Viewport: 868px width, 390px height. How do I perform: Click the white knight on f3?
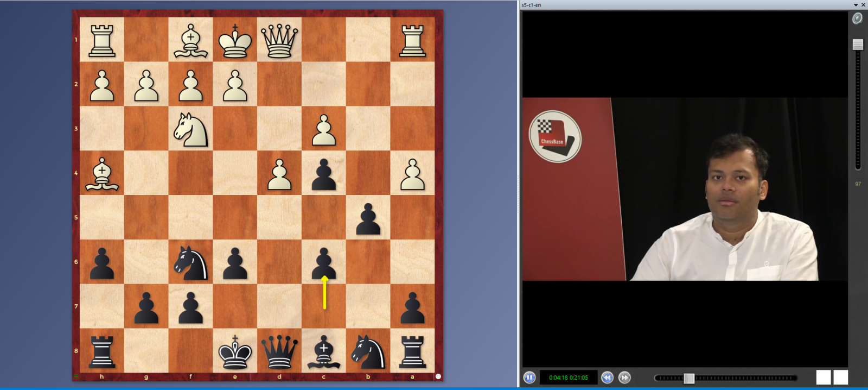click(x=190, y=129)
